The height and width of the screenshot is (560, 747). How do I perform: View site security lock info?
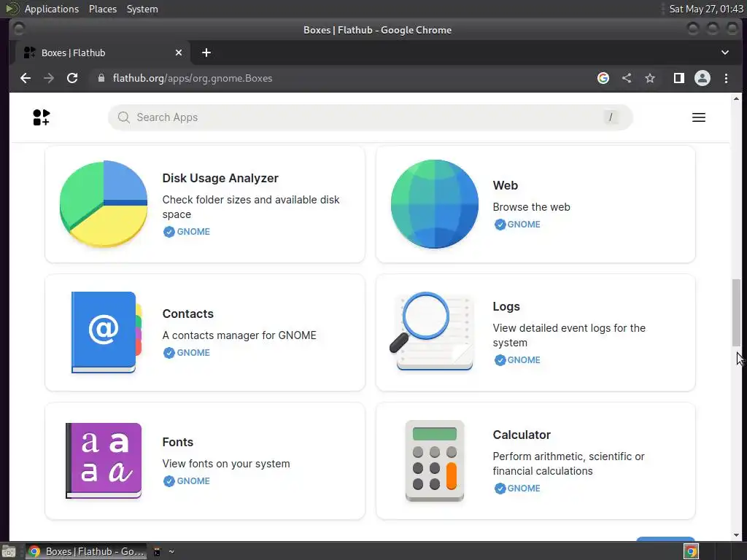coord(101,78)
